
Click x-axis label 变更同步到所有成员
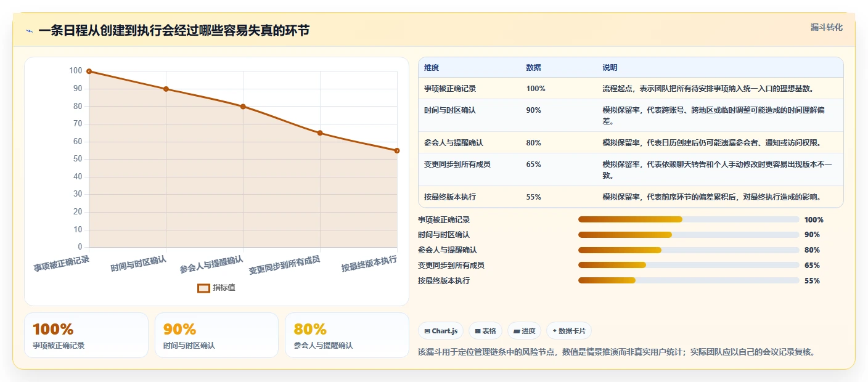285,265
